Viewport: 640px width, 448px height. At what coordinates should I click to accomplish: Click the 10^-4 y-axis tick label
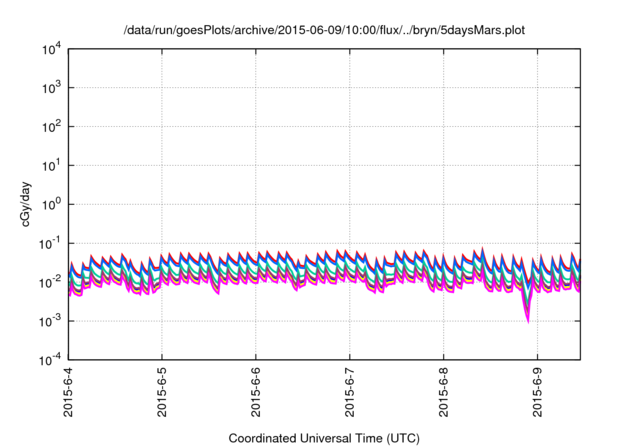(x=50, y=361)
